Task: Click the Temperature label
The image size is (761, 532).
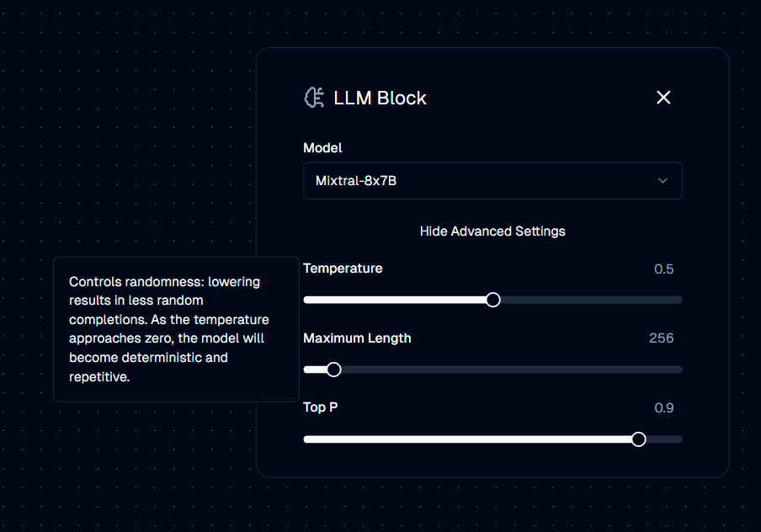Action: click(343, 269)
